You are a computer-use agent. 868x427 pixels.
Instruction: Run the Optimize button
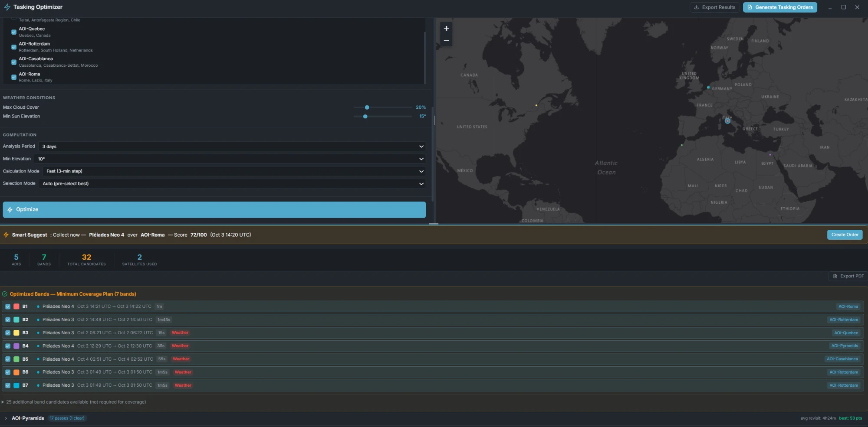(x=214, y=209)
